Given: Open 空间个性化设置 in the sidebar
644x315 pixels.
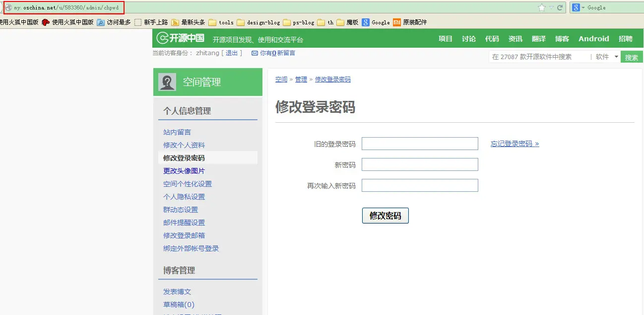Looking at the screenshot, I should tap(188, 184).
